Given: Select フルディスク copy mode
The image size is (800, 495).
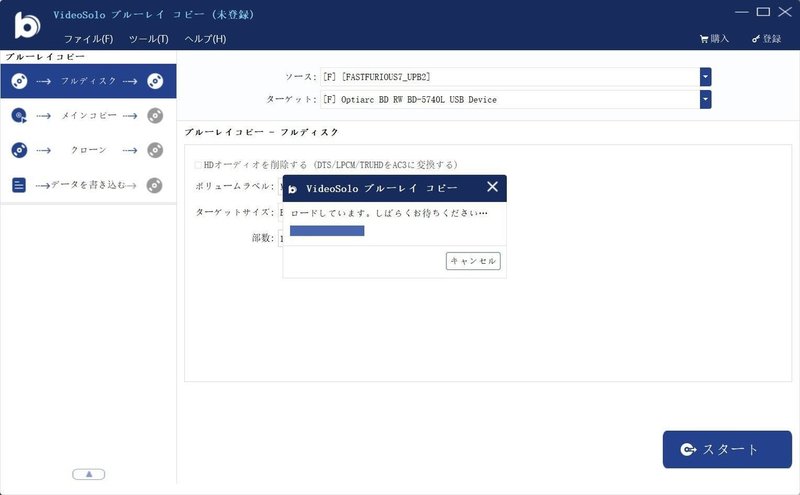Looking at the screenshot, I should [88, 81].
